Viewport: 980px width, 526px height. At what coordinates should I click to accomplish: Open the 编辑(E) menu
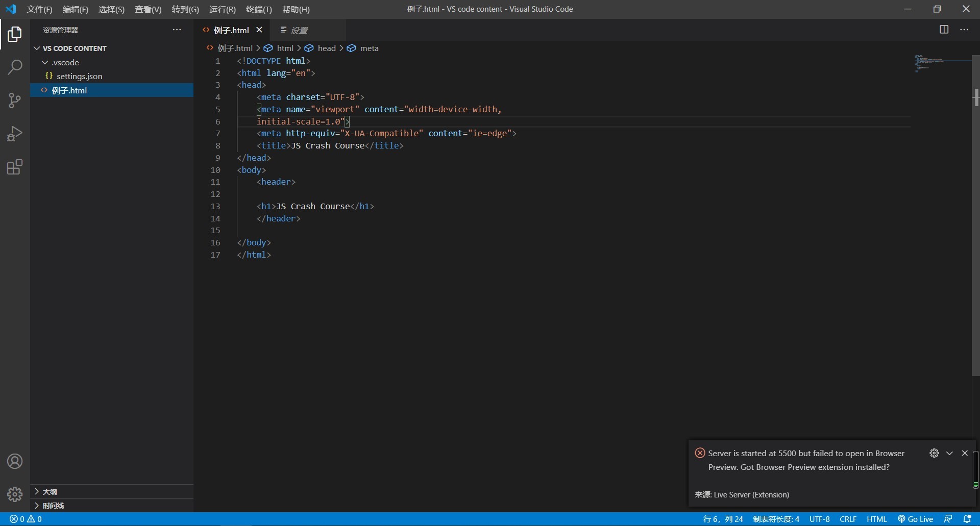75,9
